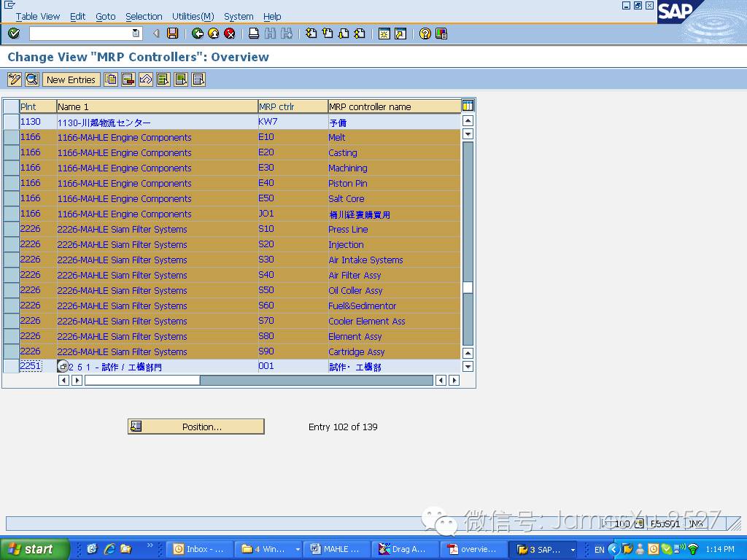The width and height of the screenshot is (747, 560).
Task: Open the Selection menu
Action: (144, 16)
